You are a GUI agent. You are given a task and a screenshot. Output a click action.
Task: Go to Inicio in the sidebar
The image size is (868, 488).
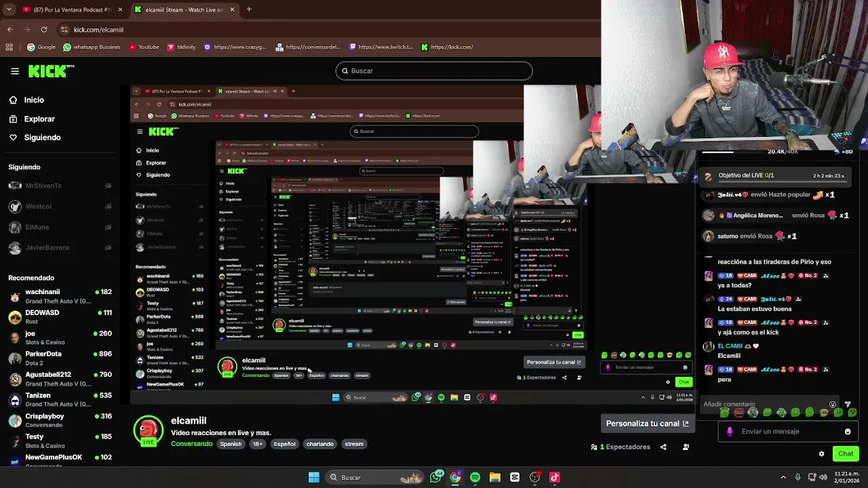click(x=26, y=100)
